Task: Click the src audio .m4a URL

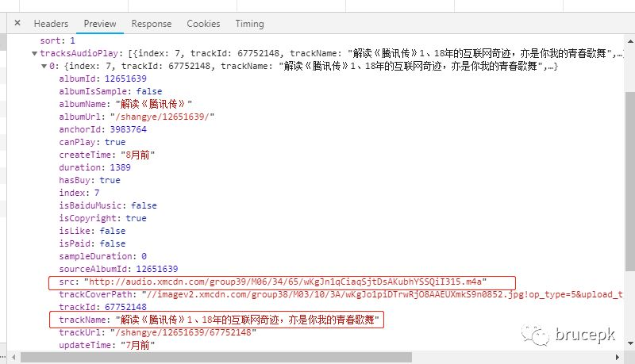Action: [x=285, y=282]
